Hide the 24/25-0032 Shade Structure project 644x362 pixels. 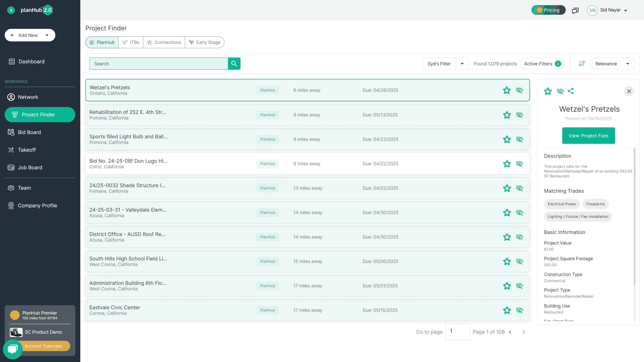point(520,188)
